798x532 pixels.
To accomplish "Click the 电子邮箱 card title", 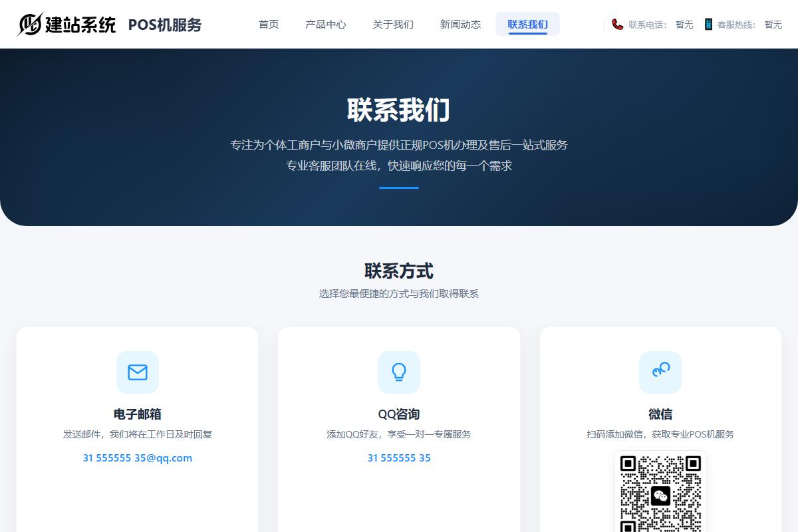I will coord(138,414).
